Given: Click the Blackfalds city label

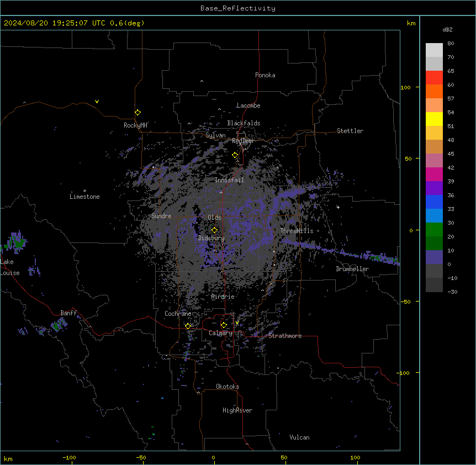Looking at the screenshot, I should click(x=244, y=123).
